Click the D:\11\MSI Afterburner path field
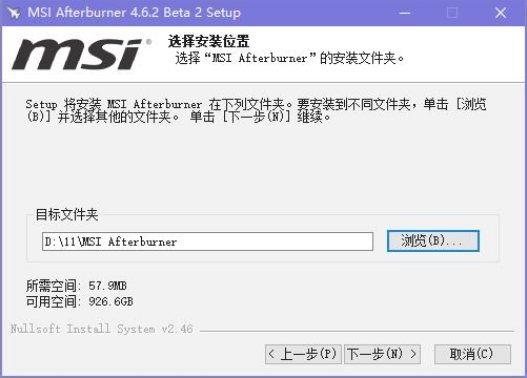Image resolution: width=527 pixels, height=378 pixels. click(208, 241)
